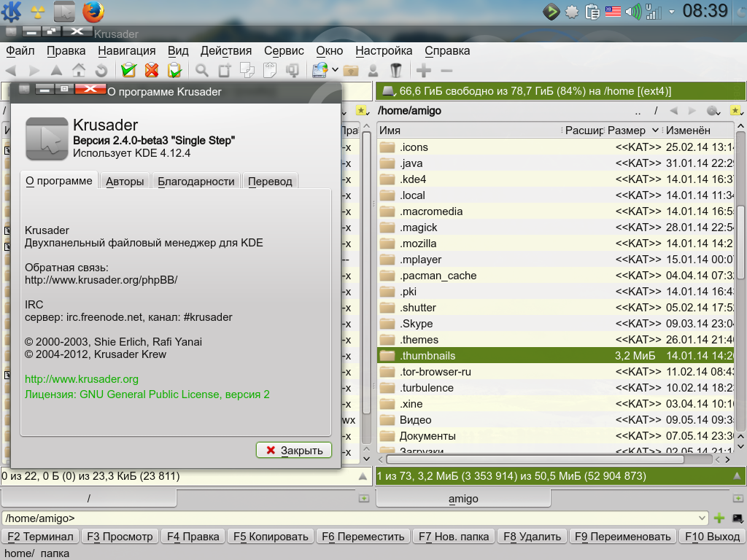Switch to the Благодарности tab
Screen dimensions: 747x560
[196, 182]
